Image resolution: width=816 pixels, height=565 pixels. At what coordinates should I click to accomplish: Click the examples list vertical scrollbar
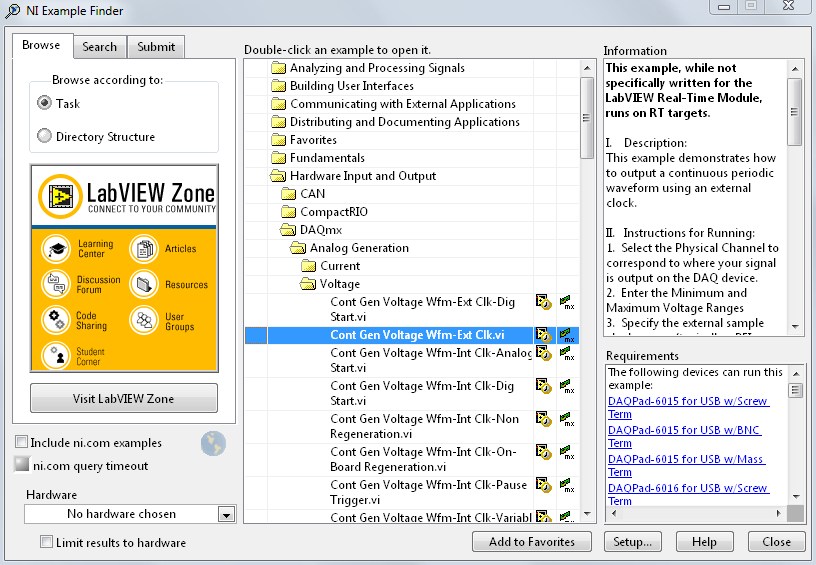point(587,300)
